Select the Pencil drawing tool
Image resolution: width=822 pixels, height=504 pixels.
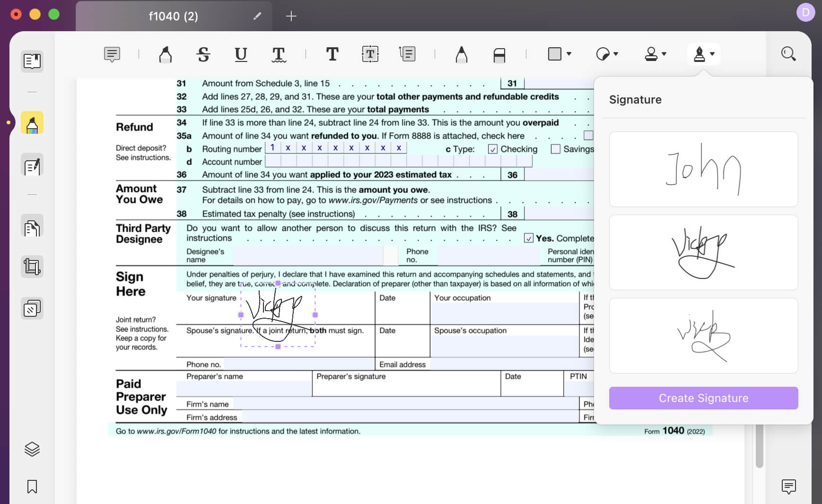pyautogui.click(x=462, y=54)
